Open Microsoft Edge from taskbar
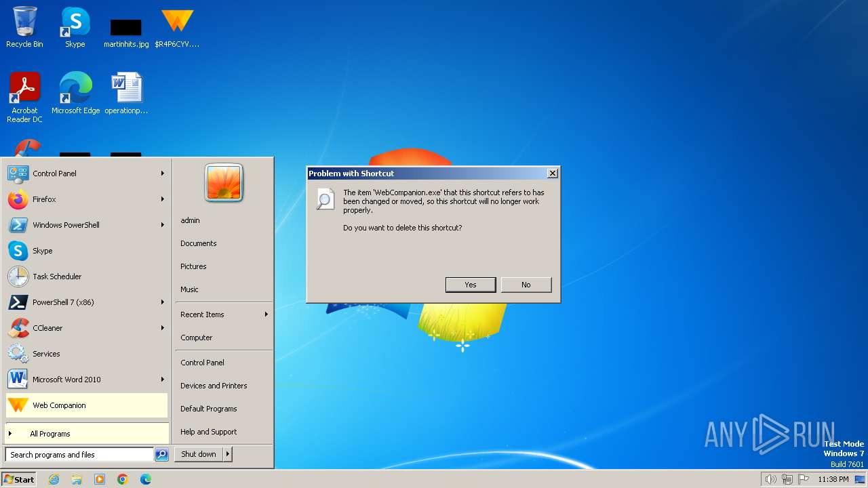Screen dimensions: 868x488 tap(146, 479)
